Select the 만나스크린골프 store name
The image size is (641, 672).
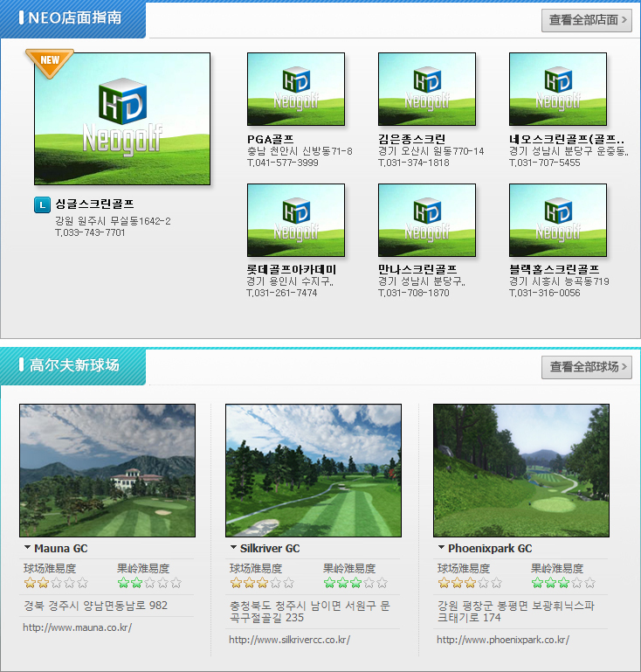(417, 269)
